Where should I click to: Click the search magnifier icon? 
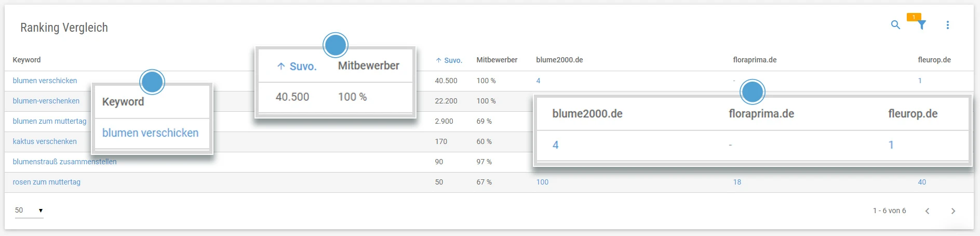895,25
